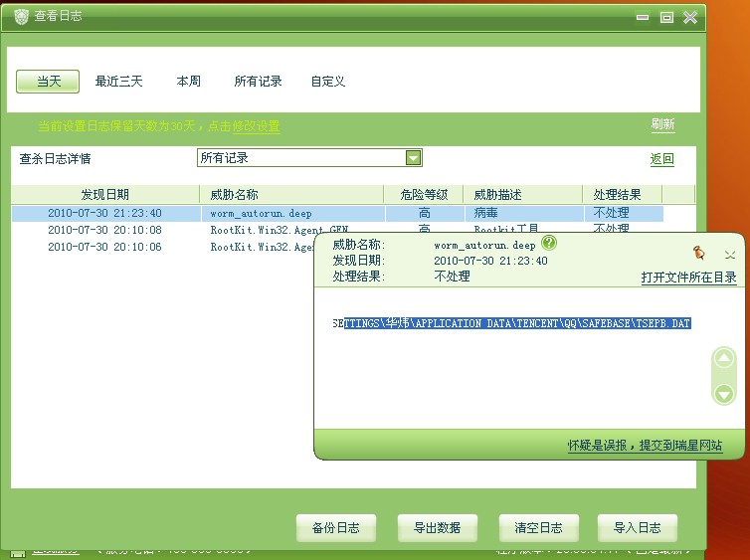Open the 所有记录 filter dropdown arrow
The width and height of the screenshot is (750, 560).
(x=413, y=158)
